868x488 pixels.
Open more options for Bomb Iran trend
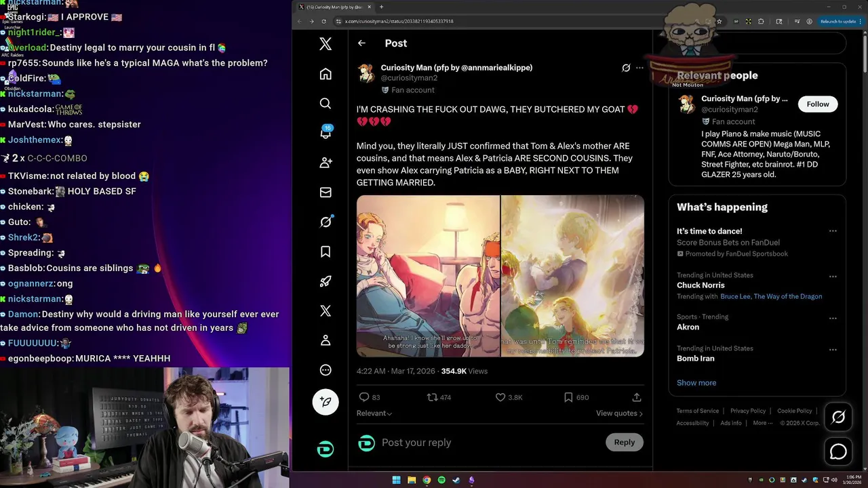click(833, 350)
